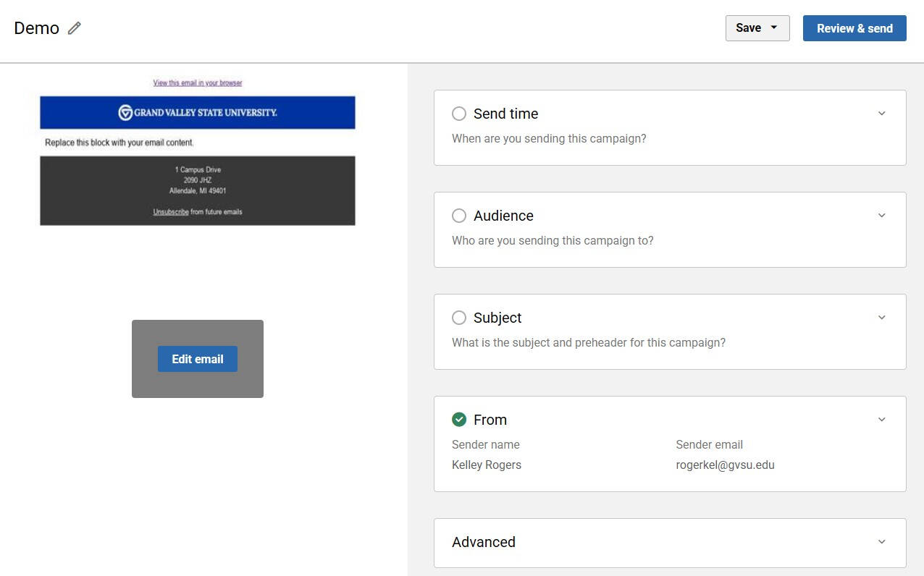Expand the Subject section chevron
Screen dimensions: 924x576
tap(881, 318)
